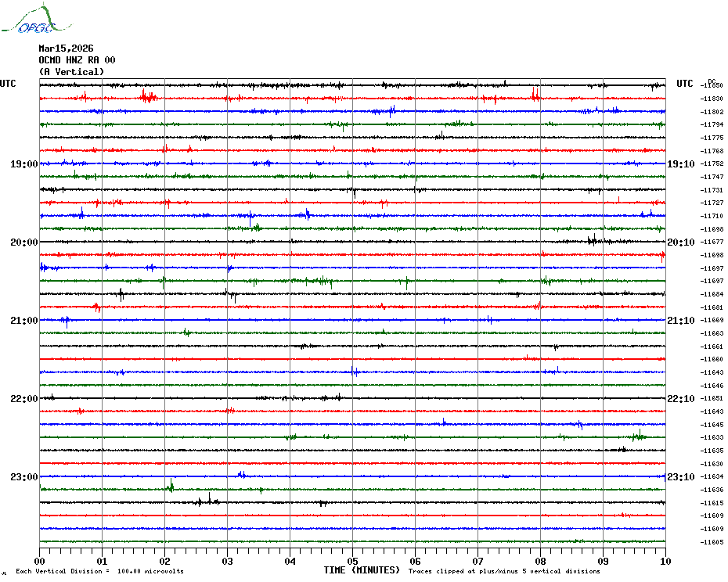Click the DC value -11661

click(x=712, y=347)
